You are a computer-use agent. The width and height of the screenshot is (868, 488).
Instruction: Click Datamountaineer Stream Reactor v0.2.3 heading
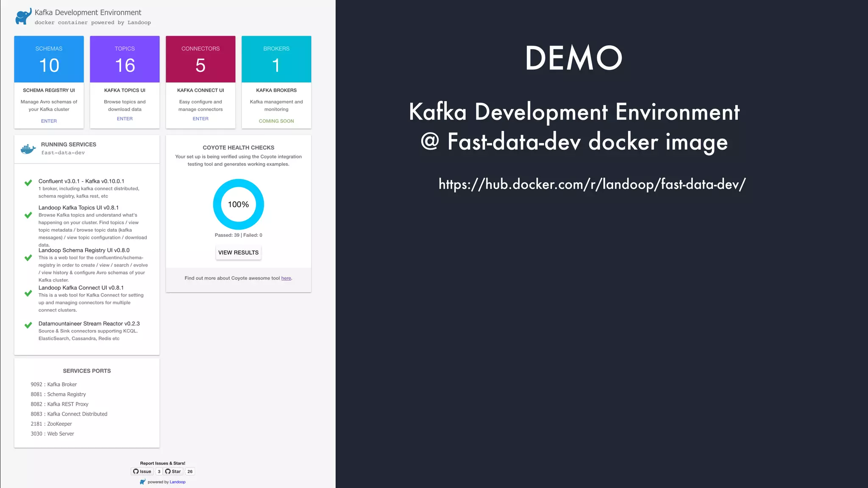pyautogui.click(x=89, y=324)
